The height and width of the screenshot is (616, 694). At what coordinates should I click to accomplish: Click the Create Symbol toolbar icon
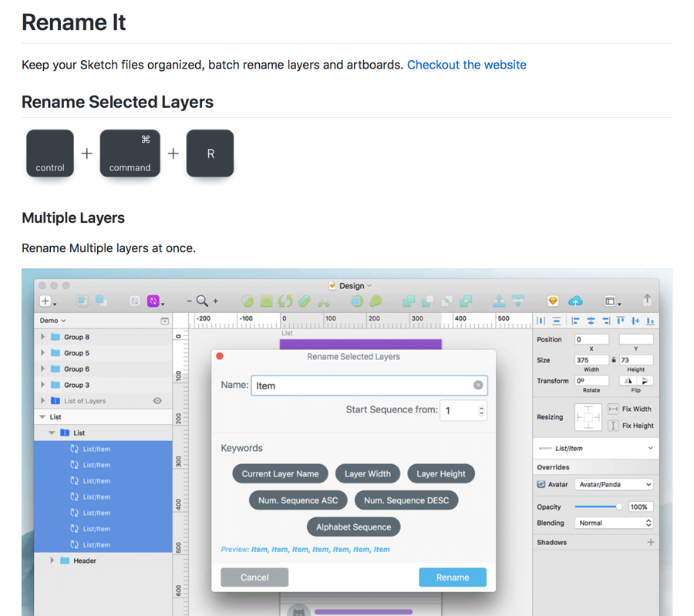click(x=134, y=301)
